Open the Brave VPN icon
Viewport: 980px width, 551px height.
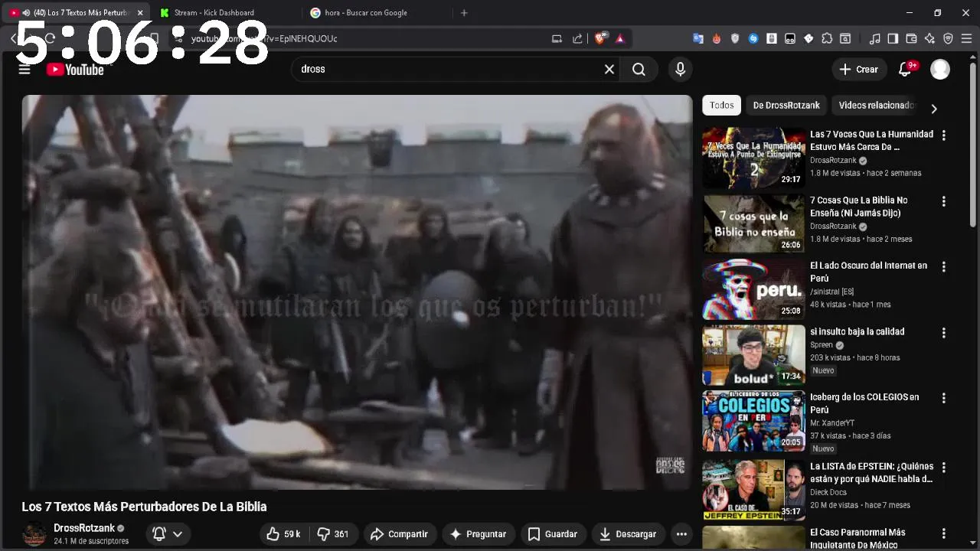948,38
